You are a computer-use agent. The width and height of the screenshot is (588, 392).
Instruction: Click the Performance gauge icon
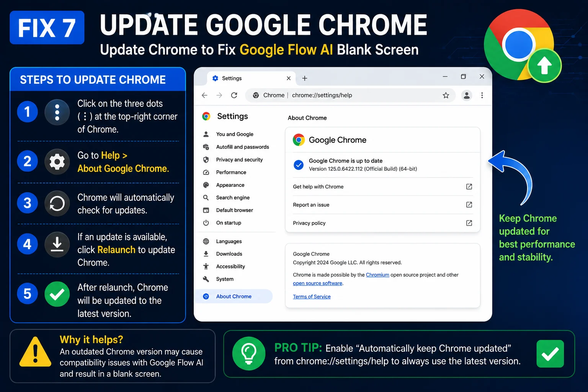coord(206,172)
